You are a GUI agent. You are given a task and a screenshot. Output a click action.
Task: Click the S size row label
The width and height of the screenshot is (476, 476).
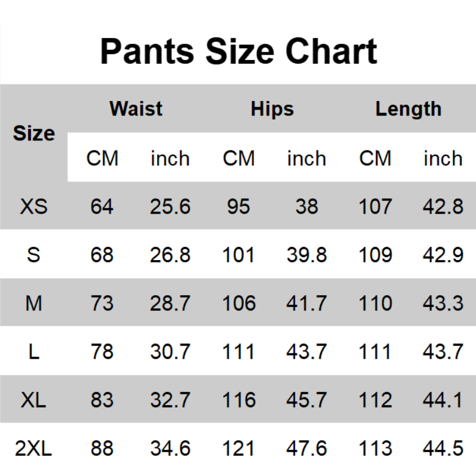[x=34, y=255]
